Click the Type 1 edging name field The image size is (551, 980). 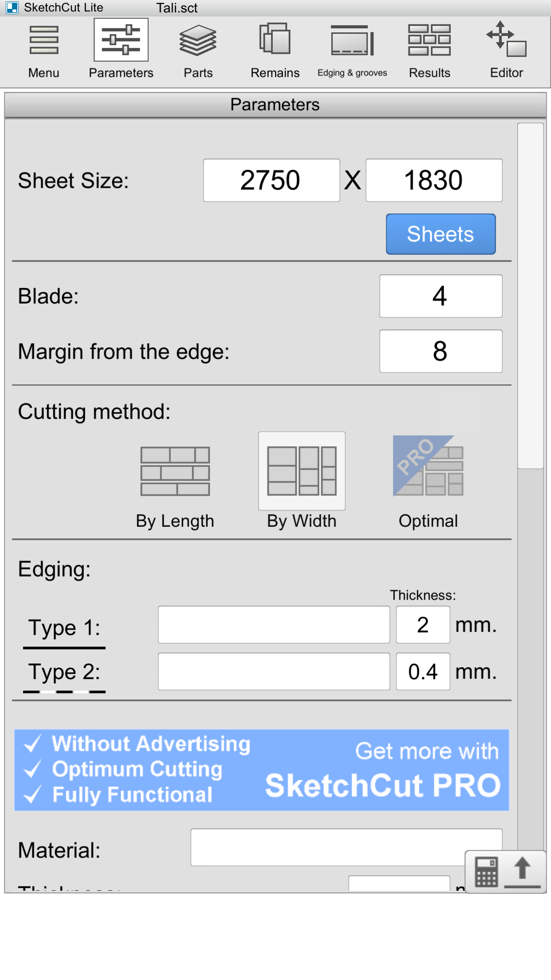(x=274, y=624)
